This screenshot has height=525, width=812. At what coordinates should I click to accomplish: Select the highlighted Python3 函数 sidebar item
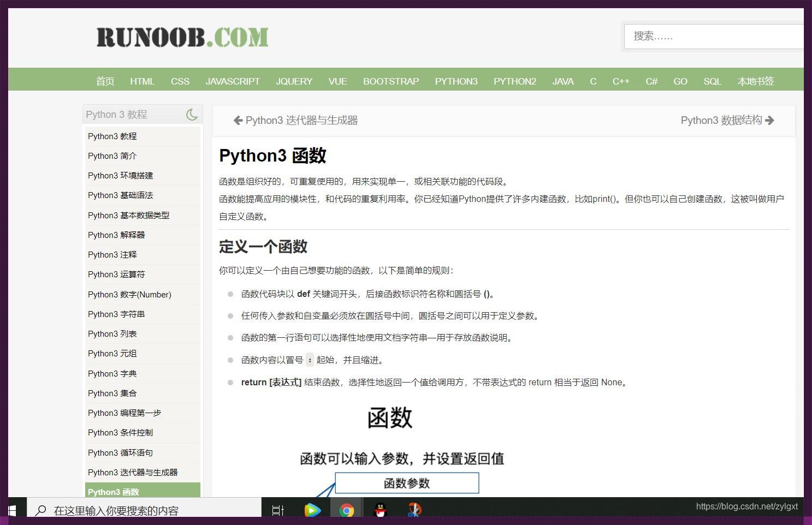143,491
